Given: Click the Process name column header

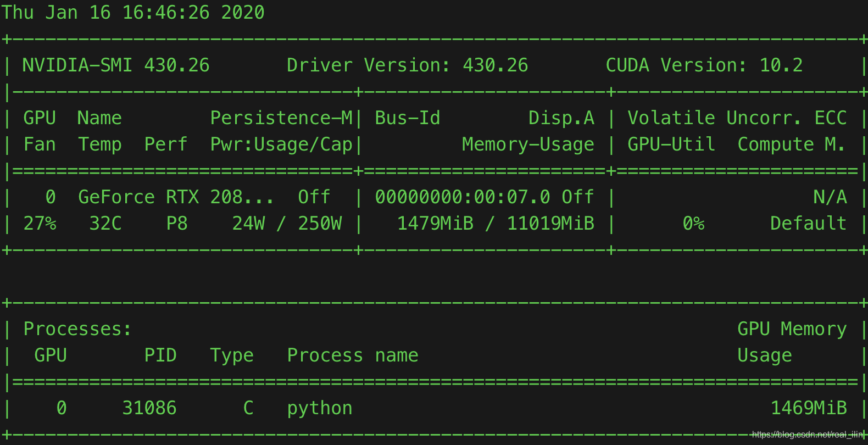Looking at the screenshot, I should 352,355.
